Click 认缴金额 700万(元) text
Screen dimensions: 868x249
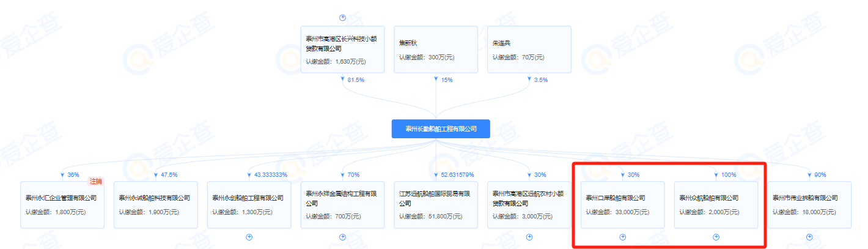click(334, 212)
